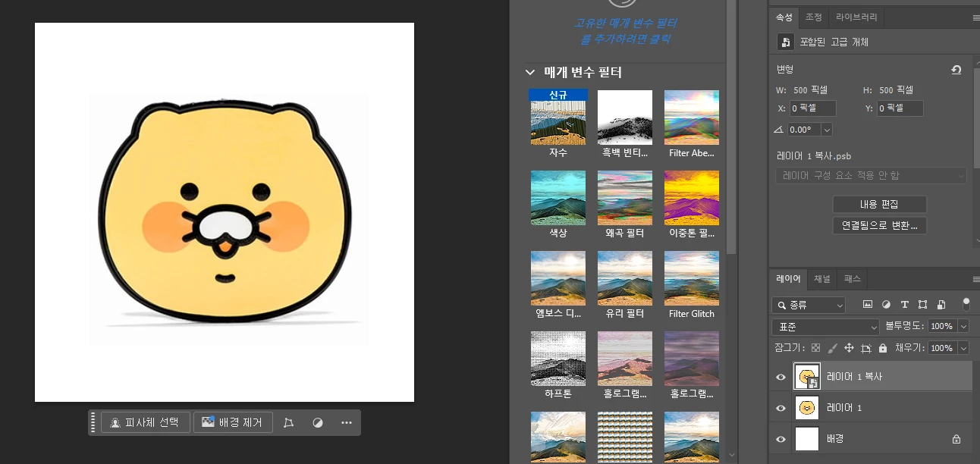The image size is (980, 464).
Task: Toggle lock image pixels brush icon
Action: [x=832, y=348]
